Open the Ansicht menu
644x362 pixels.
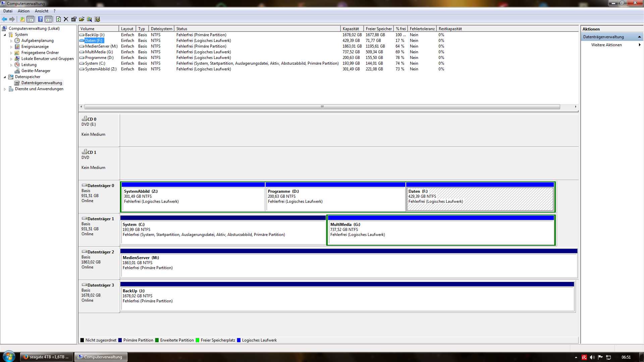tap(42, 11)
